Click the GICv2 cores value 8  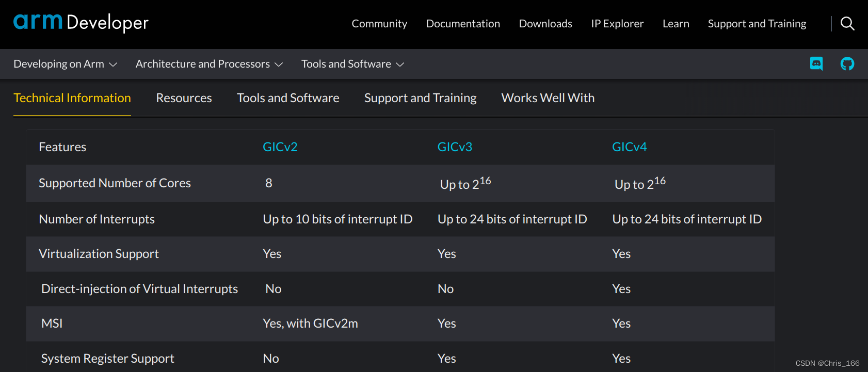point(269,183)
